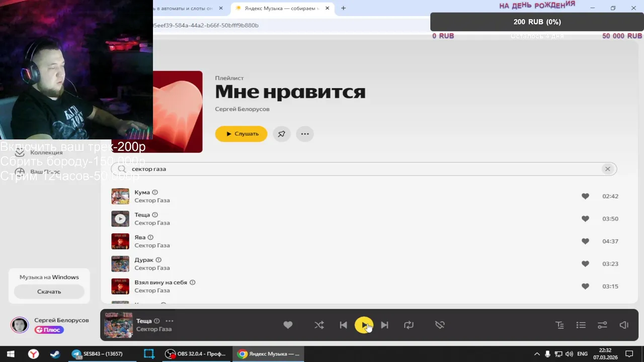Click the microphone tray icon

[547, 354]
